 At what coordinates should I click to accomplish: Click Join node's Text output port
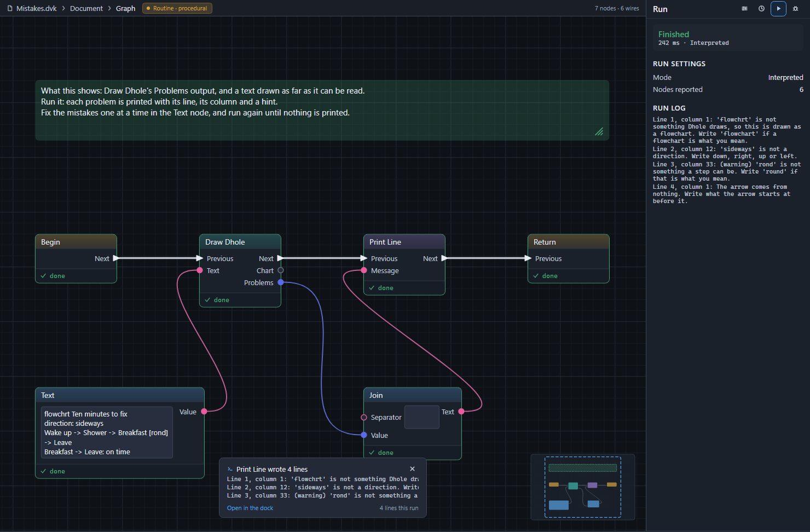[461, 412]
